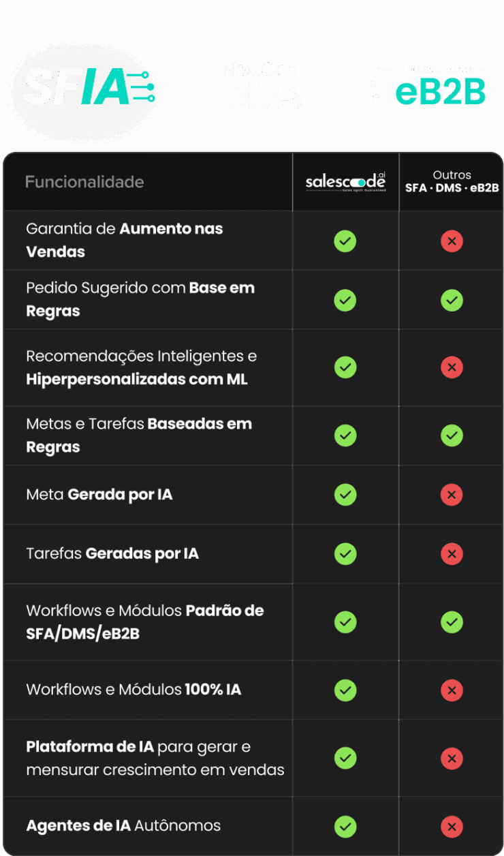The image size is (504, 856).
Task: Click salescode green check for Meta Gerada por IA
Action: point(345,495)
